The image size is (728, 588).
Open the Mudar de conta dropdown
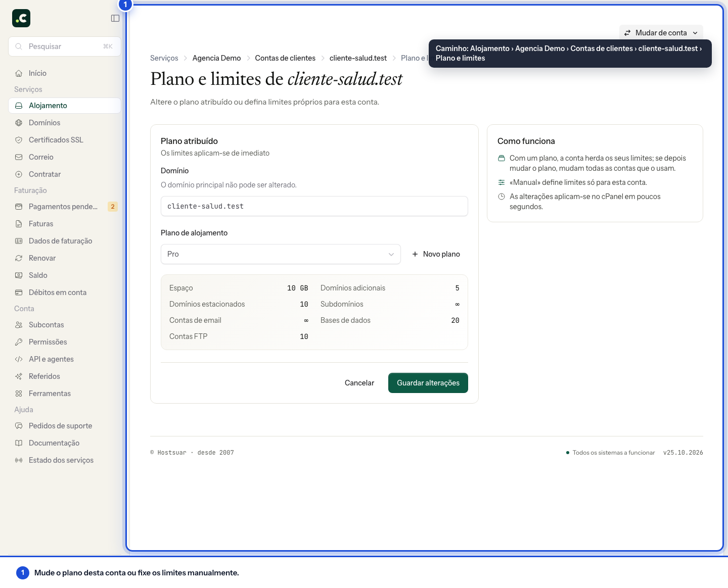click(661, 33)
